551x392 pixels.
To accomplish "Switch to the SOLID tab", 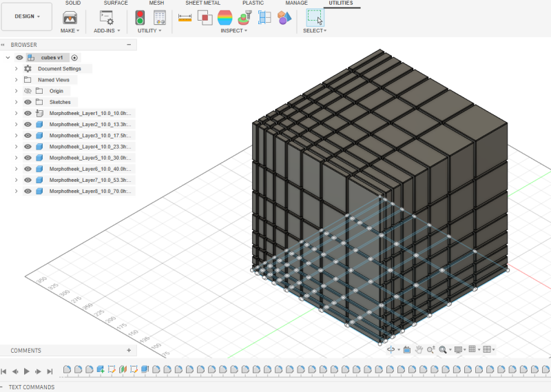I will [x=73, y=3].
